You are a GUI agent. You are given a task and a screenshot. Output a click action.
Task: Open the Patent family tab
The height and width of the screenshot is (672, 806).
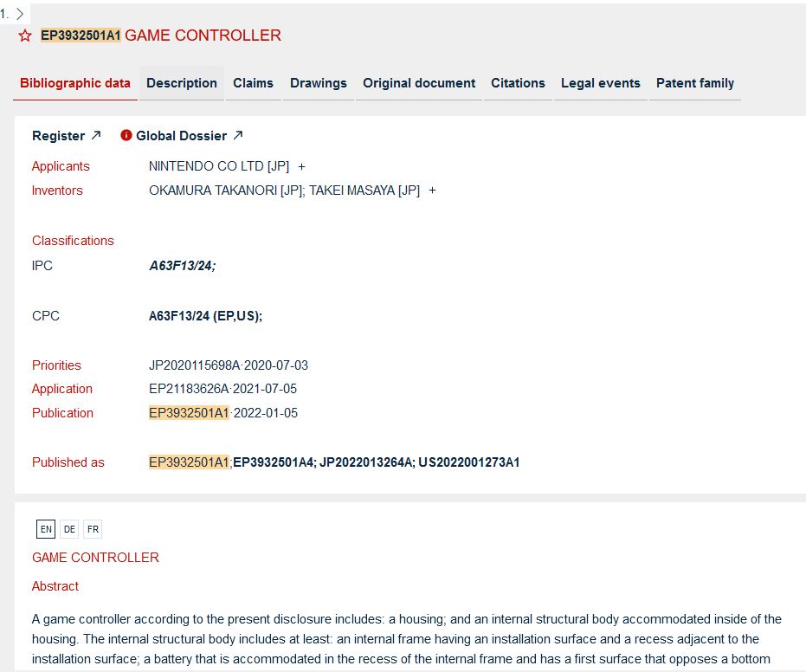pos(694,83)
